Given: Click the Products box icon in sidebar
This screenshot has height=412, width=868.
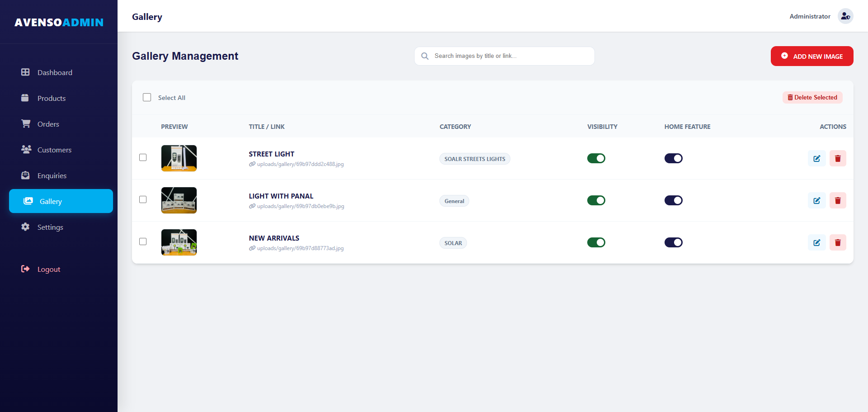Looking at the screenshot, I should (25, 98).
